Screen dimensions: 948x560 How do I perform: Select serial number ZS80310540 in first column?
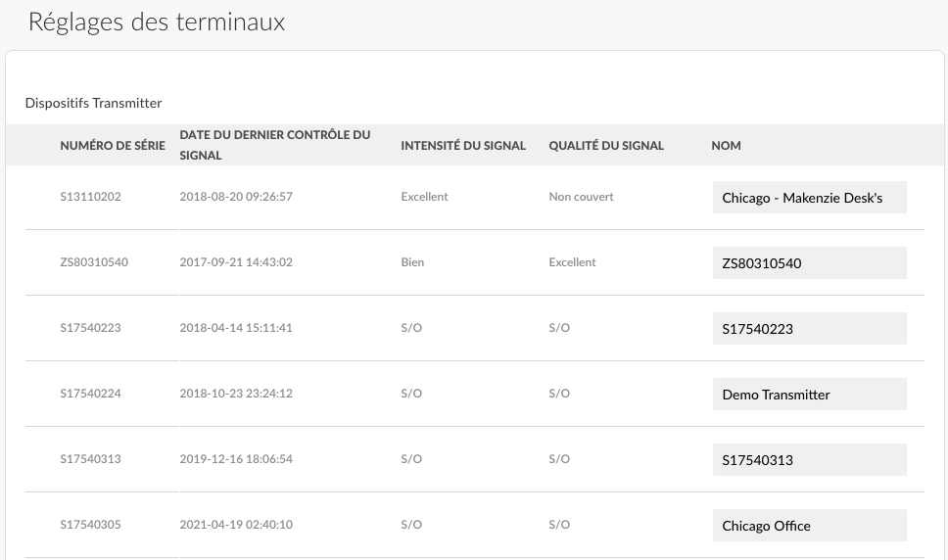(x=94, y=262)
